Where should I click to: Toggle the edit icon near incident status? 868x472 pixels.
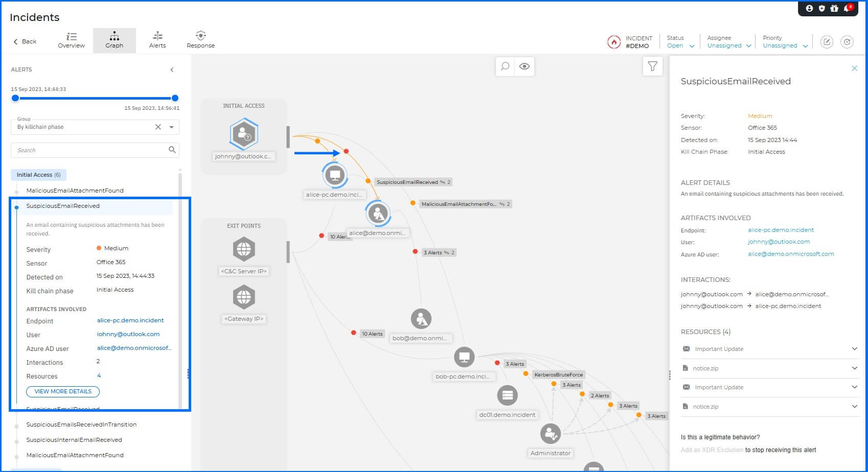tap(827, 42)
